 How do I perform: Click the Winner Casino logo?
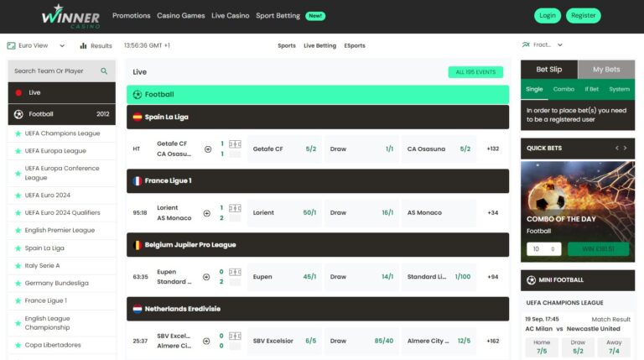pyautogui.click(x=70, y=16)
